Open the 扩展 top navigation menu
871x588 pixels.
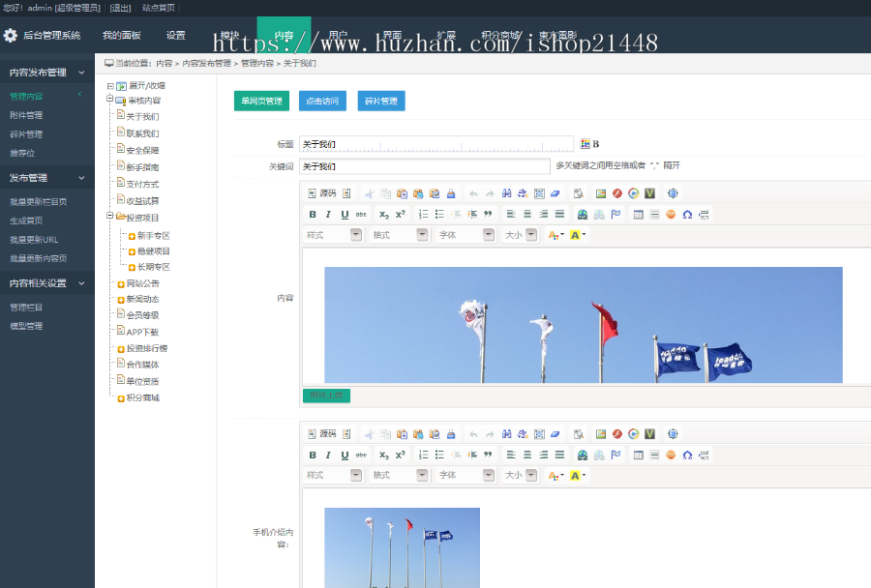pyautogui.click(x=445, y=36)
